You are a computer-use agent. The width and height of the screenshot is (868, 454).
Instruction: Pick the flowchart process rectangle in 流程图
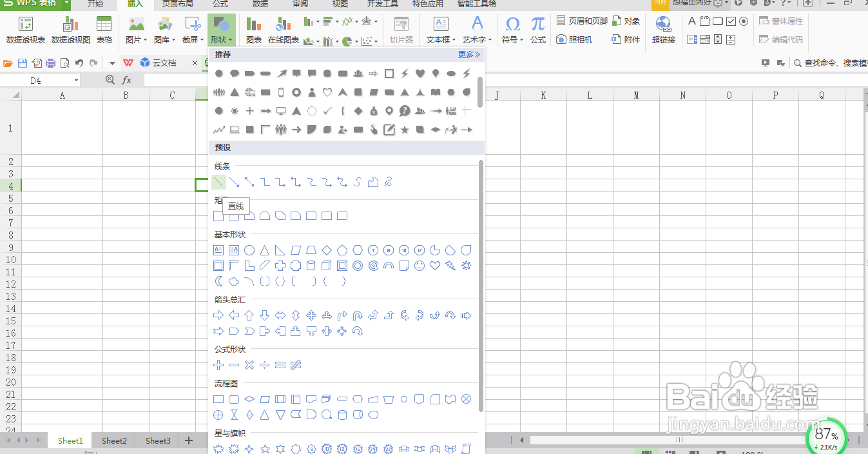click(x=218, y=399)
